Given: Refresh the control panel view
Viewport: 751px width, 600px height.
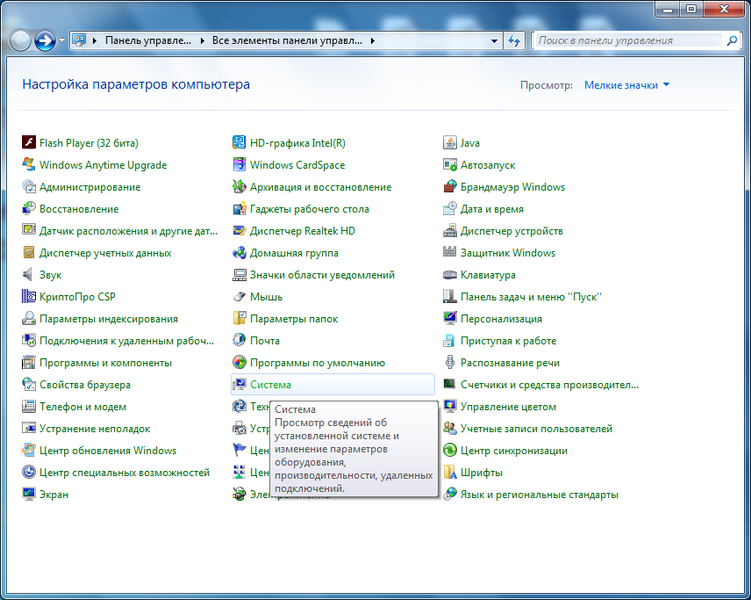Looking at the screenshot, I should [514, 41].
